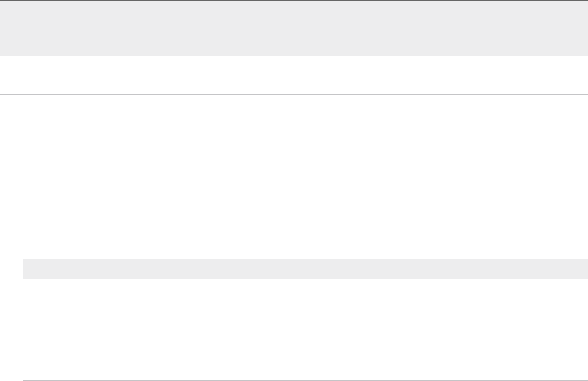Click the large gray header of the upper table
Screen dimensions: 588x381
[294, 28]
